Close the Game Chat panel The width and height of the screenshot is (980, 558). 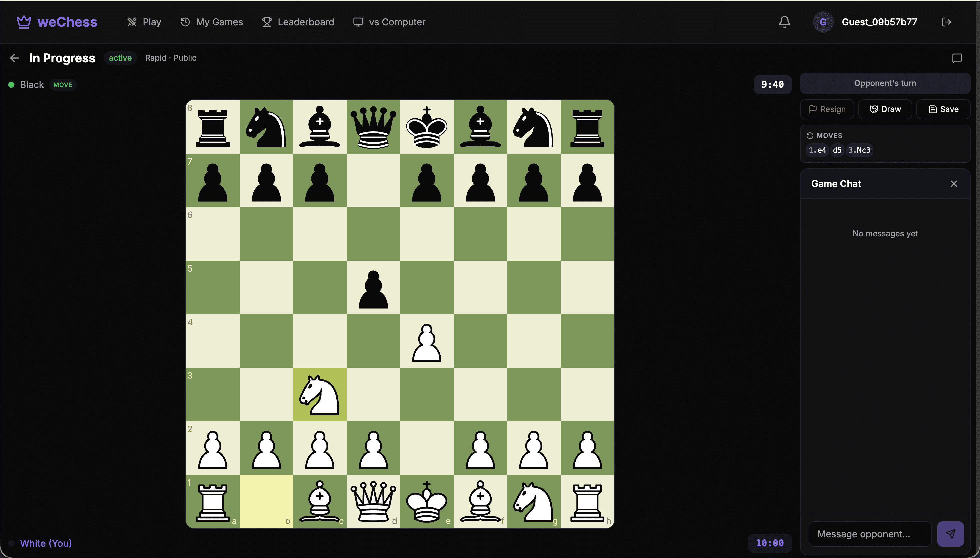click(x=954, y=184)
